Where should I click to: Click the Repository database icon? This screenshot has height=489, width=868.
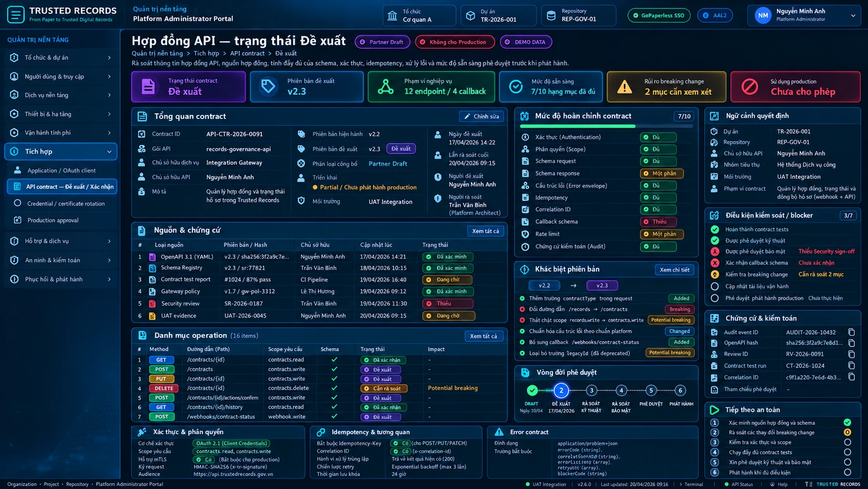[x=551, y=16]
